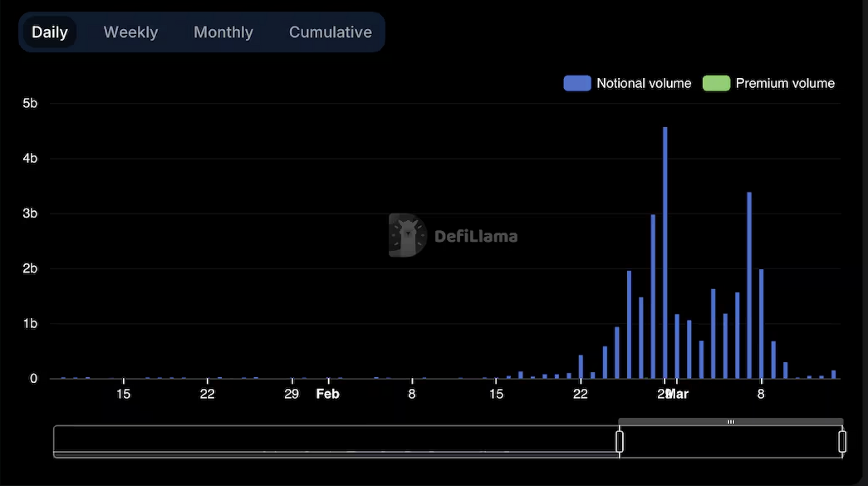Click the bar reaching 3b in late February
The image size is (868, 486).
(x=653, y=296)
